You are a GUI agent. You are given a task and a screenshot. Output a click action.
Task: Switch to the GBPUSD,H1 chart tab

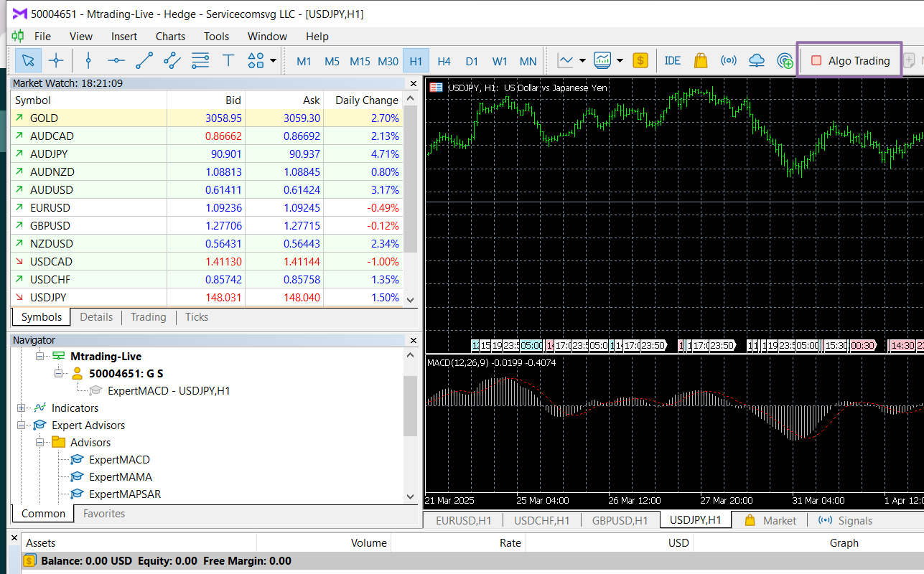tap(620, 521)
